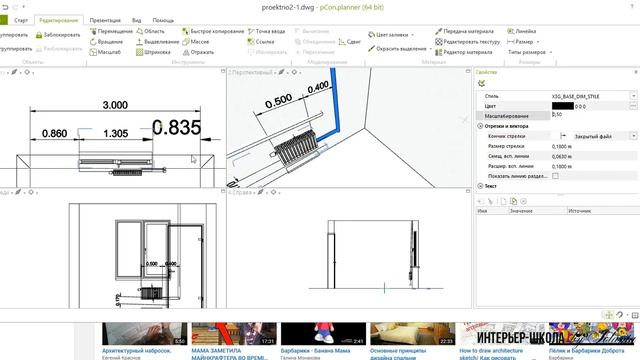
Task: Switch to the Редактирование tab
Action: (x=59, y=20)
